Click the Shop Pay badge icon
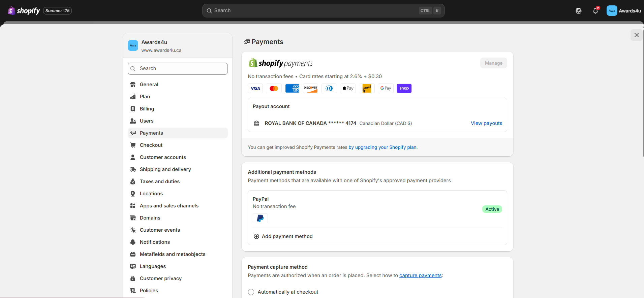644x298 pixels. (x=404, y=88)
